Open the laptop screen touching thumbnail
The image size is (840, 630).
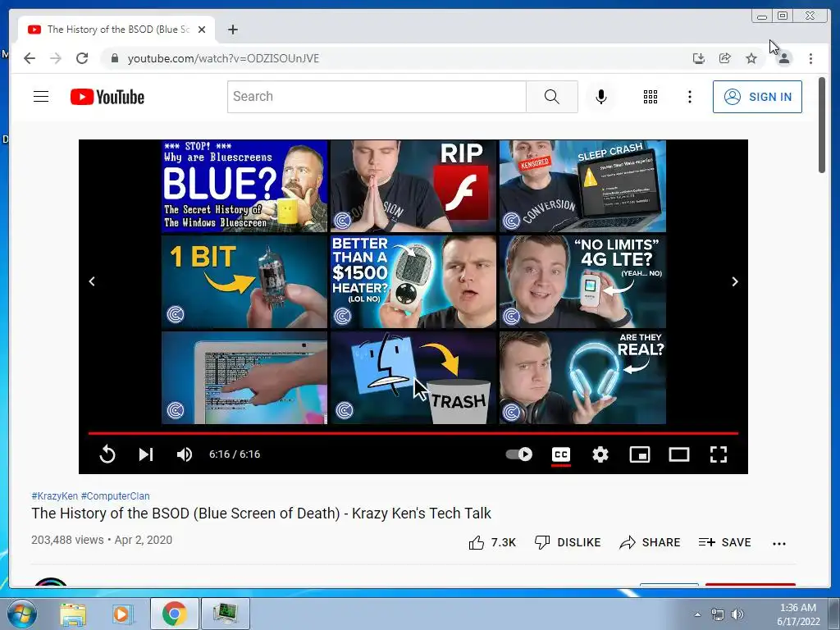(x=244, y=377)
